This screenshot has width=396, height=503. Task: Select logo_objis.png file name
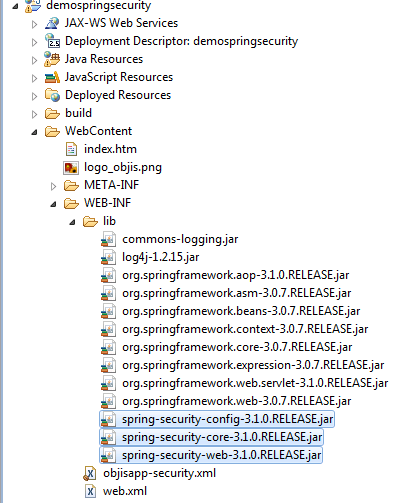(123, 167)
